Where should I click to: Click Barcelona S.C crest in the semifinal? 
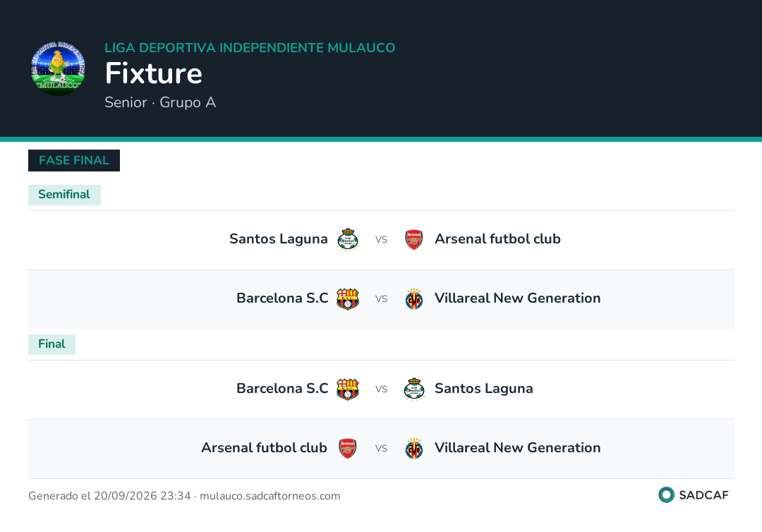(347, 298)
